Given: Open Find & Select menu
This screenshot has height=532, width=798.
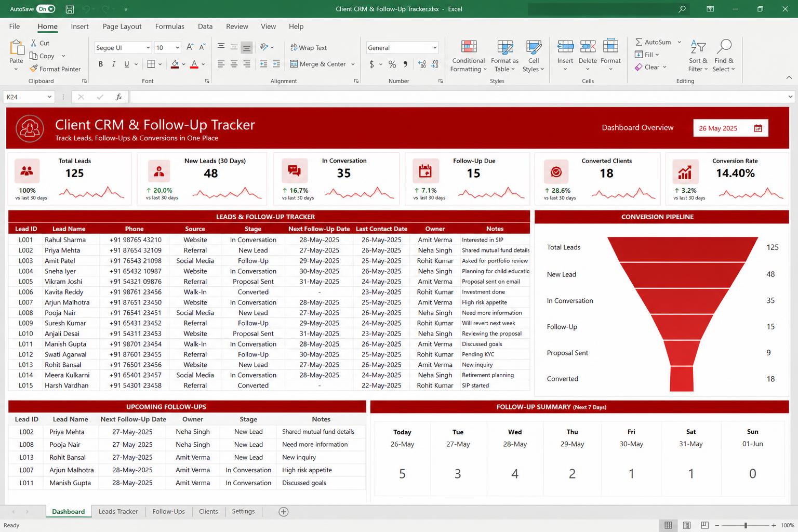Looking at the screenshot, I should pos(724,56).
